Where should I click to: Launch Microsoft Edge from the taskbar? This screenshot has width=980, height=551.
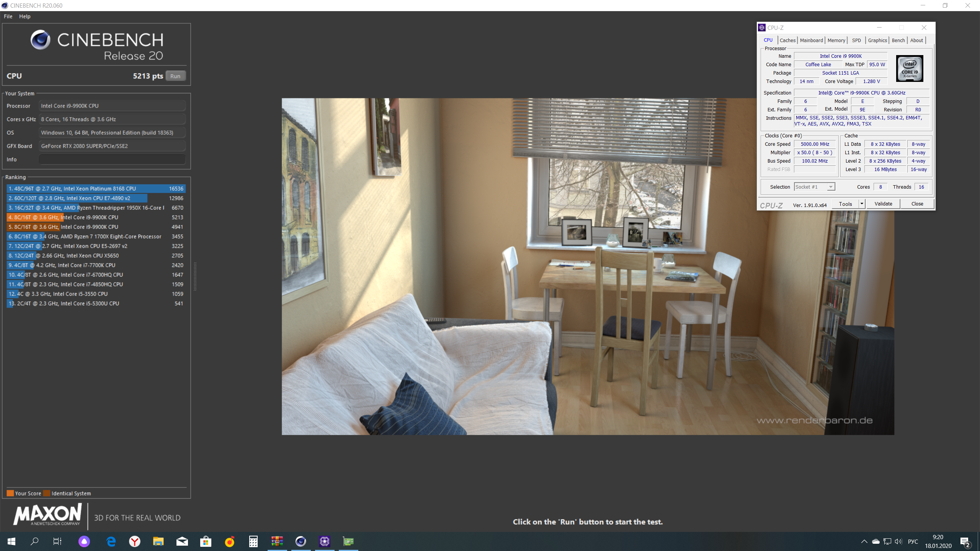point(111,541)
